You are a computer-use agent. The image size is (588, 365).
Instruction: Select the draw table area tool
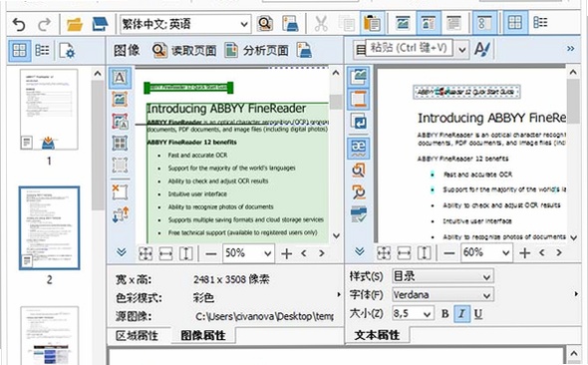pos(120,143)
